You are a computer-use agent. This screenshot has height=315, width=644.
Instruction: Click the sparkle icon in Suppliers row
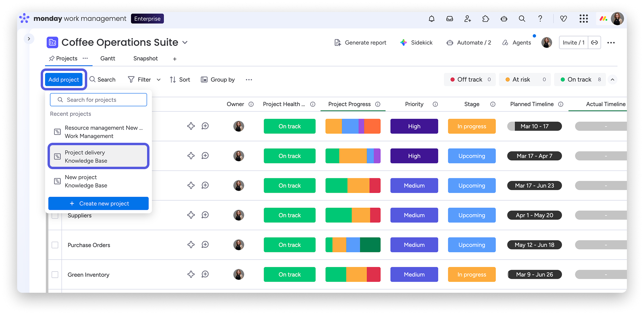point(191,215)
